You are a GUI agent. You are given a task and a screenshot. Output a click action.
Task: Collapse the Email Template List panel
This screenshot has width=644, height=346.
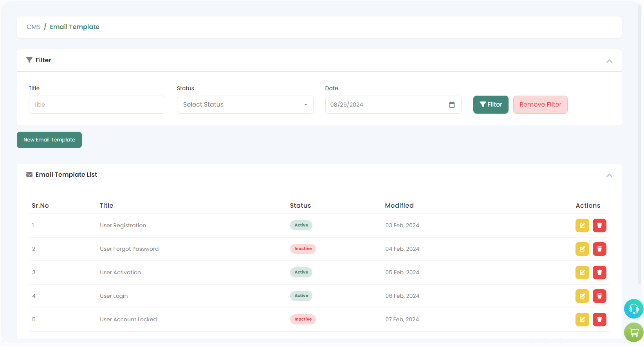click(x=609, y=175)
